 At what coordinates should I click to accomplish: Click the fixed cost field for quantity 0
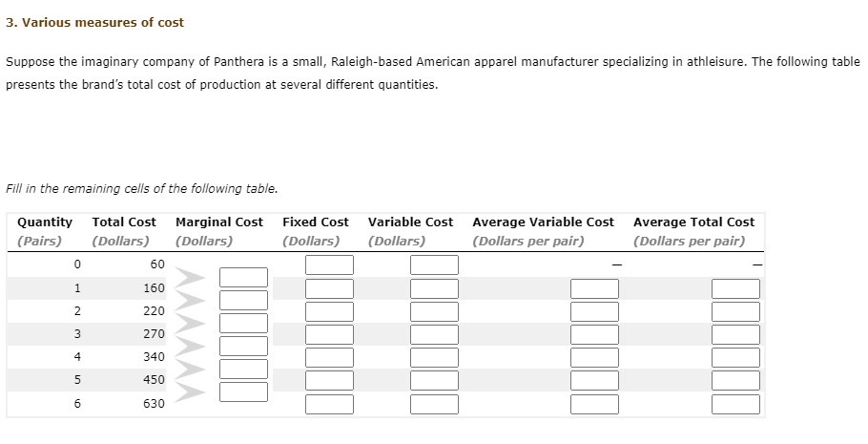click(329, 264)
